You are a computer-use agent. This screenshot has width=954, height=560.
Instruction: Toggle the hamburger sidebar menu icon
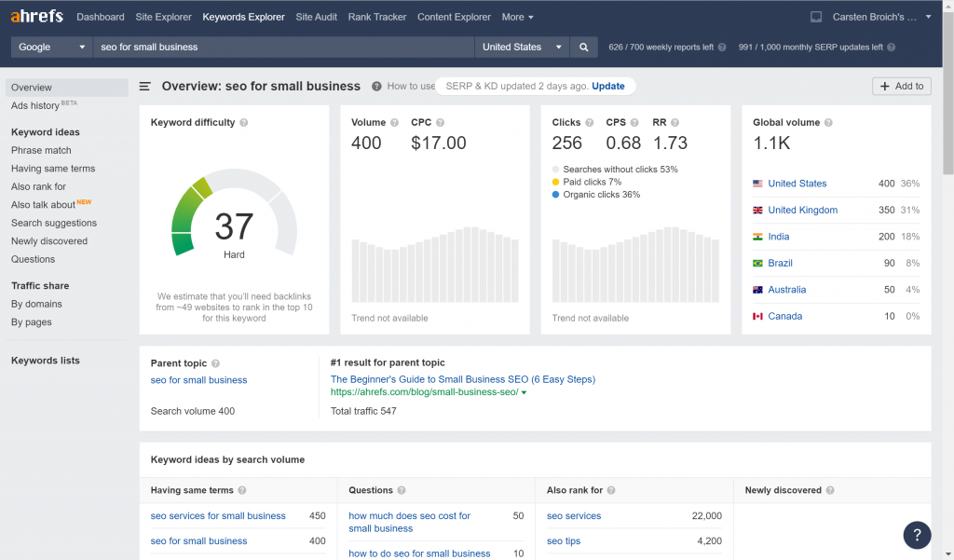[x=144, y=87]
